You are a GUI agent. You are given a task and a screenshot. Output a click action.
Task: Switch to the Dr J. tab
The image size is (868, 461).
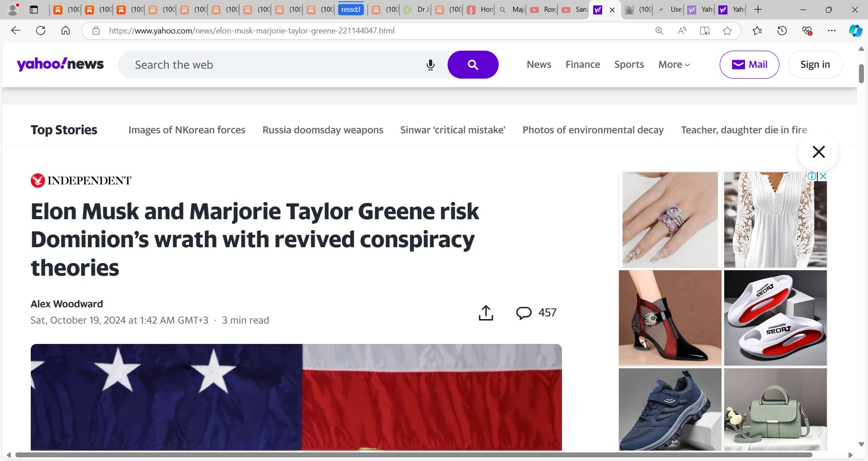click(415, 9)
